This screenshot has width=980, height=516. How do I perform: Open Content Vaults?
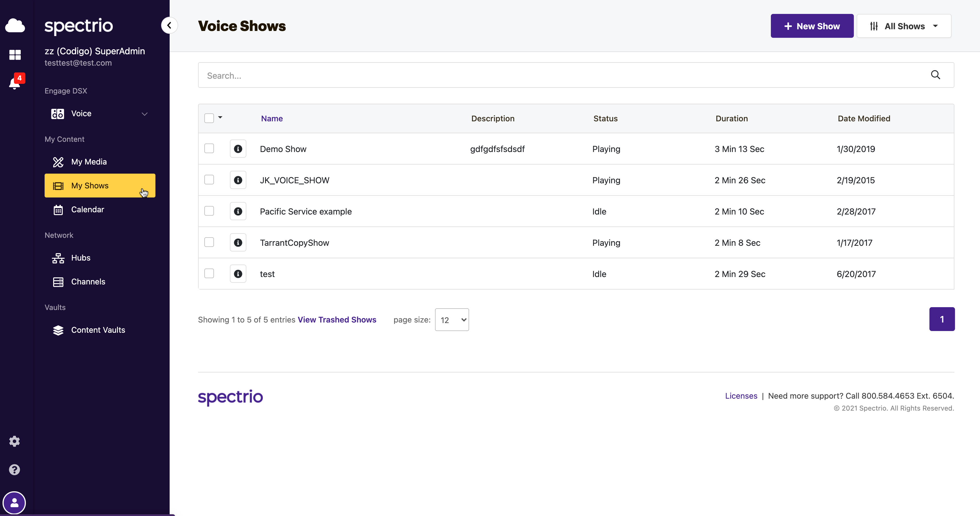click(x=100, y=330)
